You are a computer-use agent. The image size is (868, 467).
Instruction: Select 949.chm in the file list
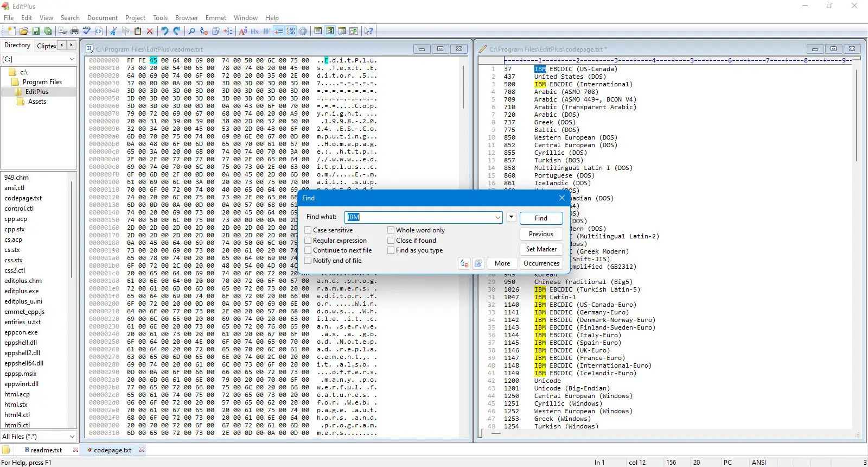pos(16,178)
